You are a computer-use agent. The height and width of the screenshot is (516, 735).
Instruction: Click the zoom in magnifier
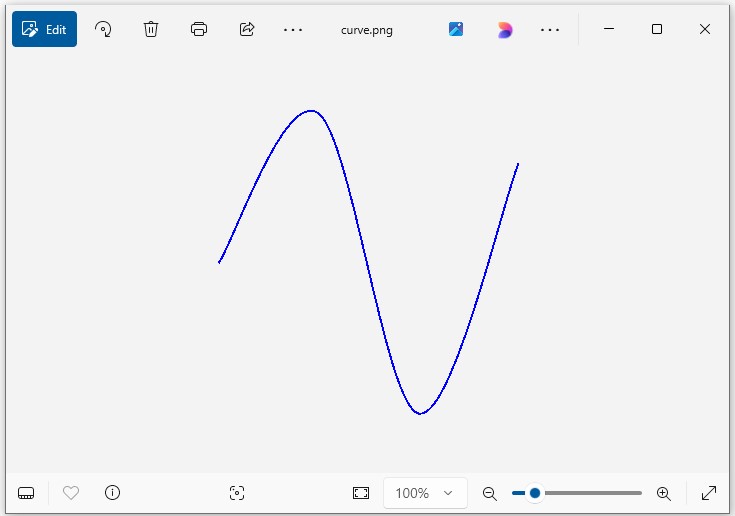point(663,493)
